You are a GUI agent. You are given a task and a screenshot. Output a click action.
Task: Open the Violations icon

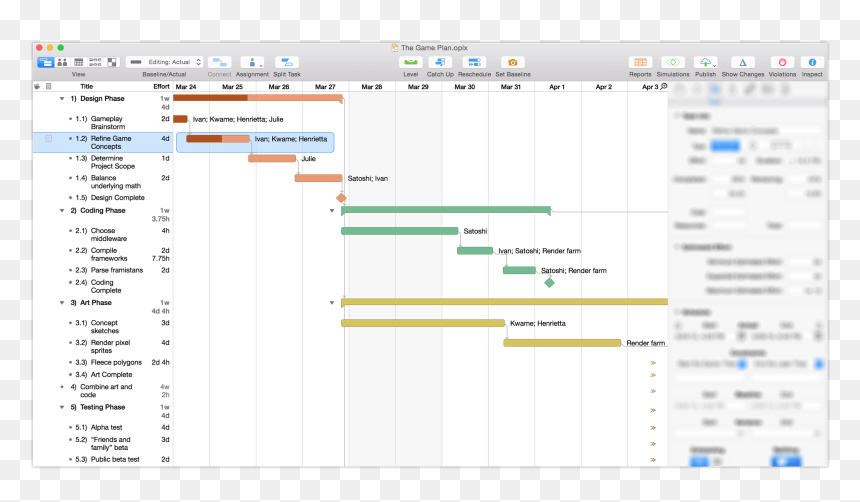782,62
